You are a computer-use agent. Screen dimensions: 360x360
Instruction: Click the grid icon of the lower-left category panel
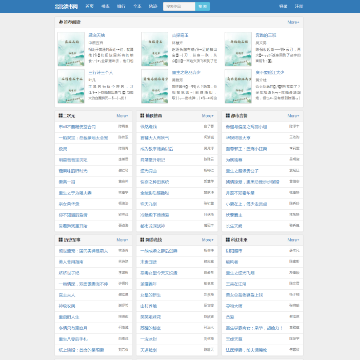[x=61, y=240]
